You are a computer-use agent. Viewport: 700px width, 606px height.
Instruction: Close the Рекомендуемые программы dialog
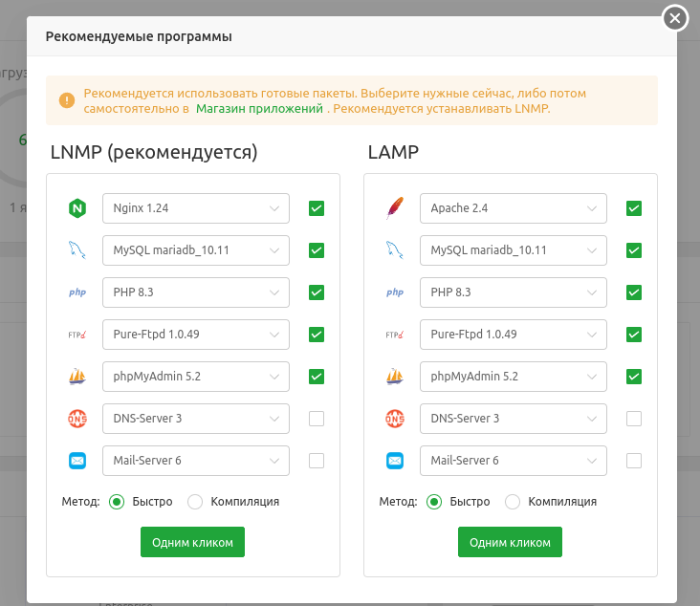(x=675, y=18)
